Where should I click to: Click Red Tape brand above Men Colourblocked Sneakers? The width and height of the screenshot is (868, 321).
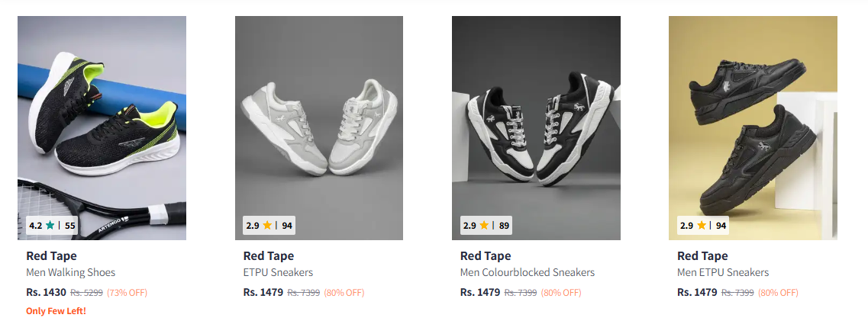tap(486, 256)
